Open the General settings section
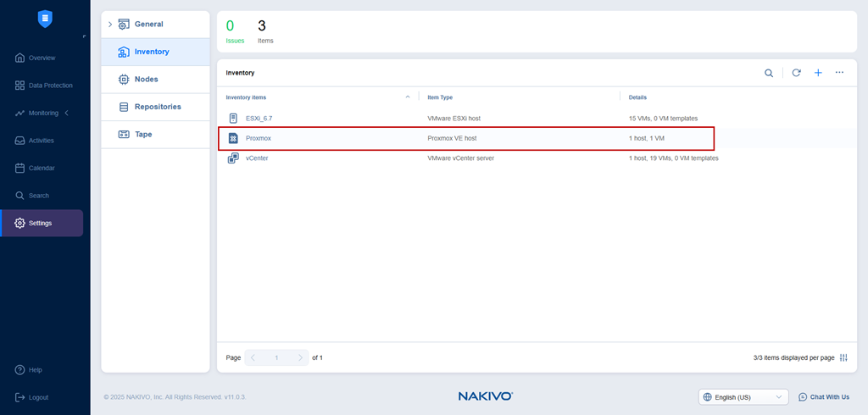 156,25
